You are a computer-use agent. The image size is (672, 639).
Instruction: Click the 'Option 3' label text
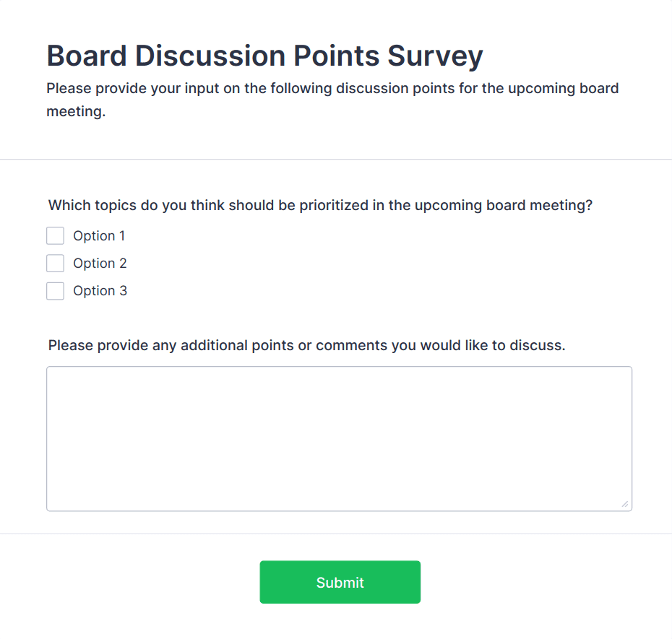click(100, 291)
